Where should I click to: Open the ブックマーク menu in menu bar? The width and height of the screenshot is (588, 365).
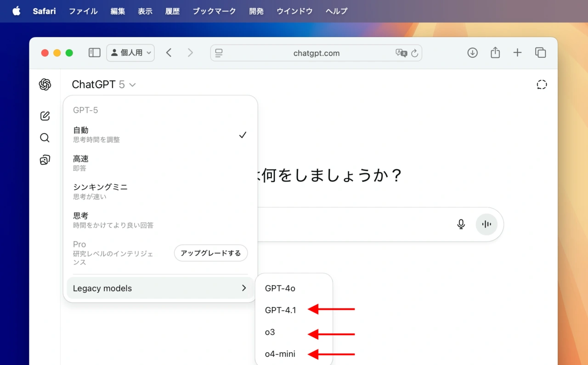pyautogui.click(x=214, y=11)
